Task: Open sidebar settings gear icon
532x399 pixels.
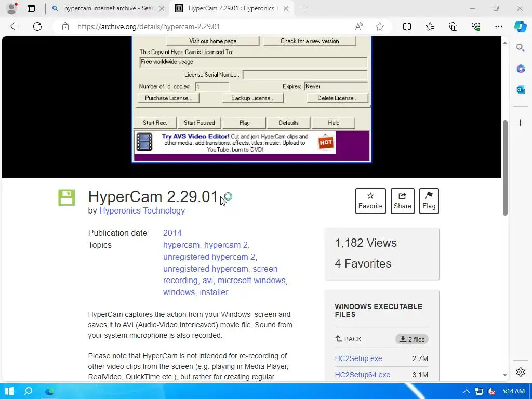Action: (x=521, y=372)
